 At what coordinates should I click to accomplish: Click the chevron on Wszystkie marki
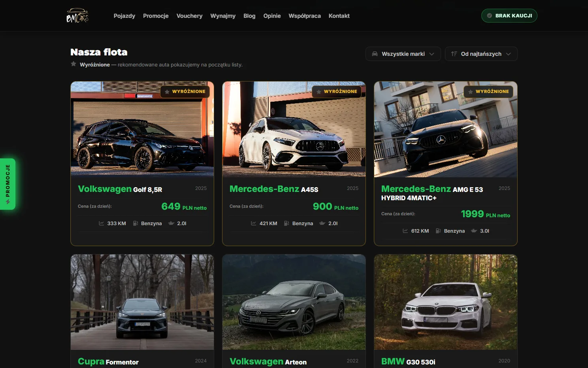[432, 54]
